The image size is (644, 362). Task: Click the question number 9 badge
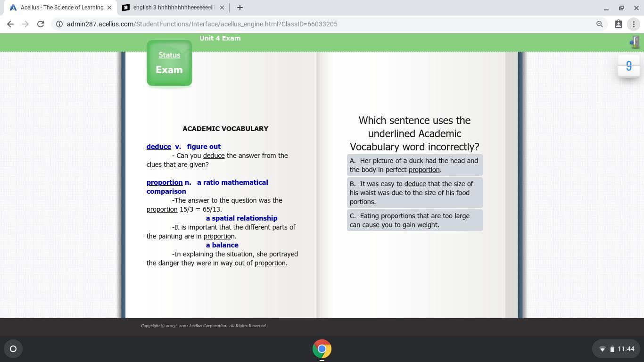629,66
